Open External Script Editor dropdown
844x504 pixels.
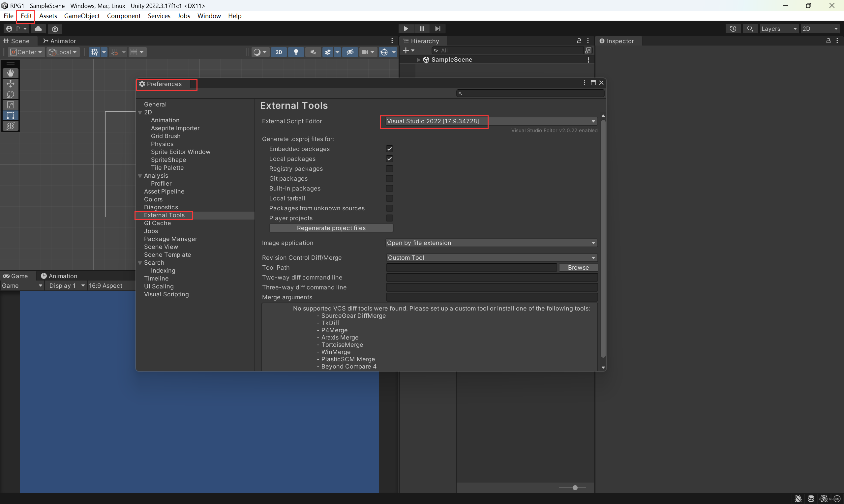[491, 121]
